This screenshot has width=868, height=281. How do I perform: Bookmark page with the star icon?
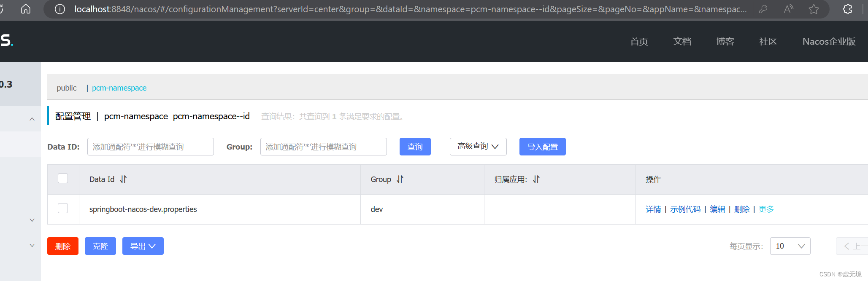pos(814,9)
